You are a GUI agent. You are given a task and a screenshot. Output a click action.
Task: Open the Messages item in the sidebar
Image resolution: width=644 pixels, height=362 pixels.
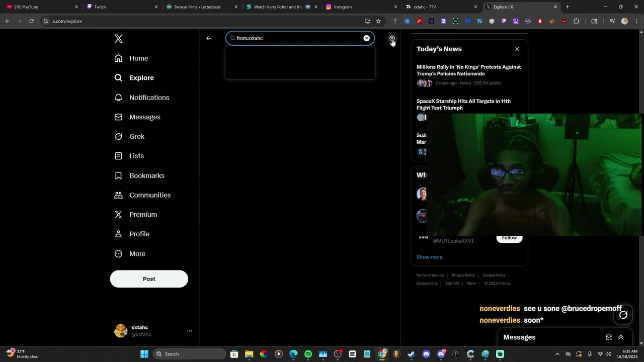point(137,117)
